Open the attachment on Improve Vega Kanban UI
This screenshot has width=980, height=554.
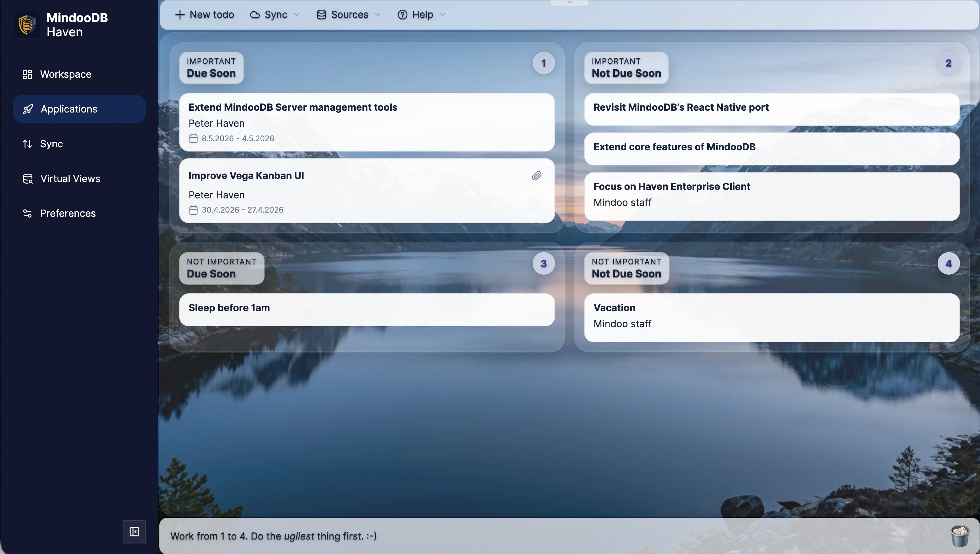click(536, 175)
